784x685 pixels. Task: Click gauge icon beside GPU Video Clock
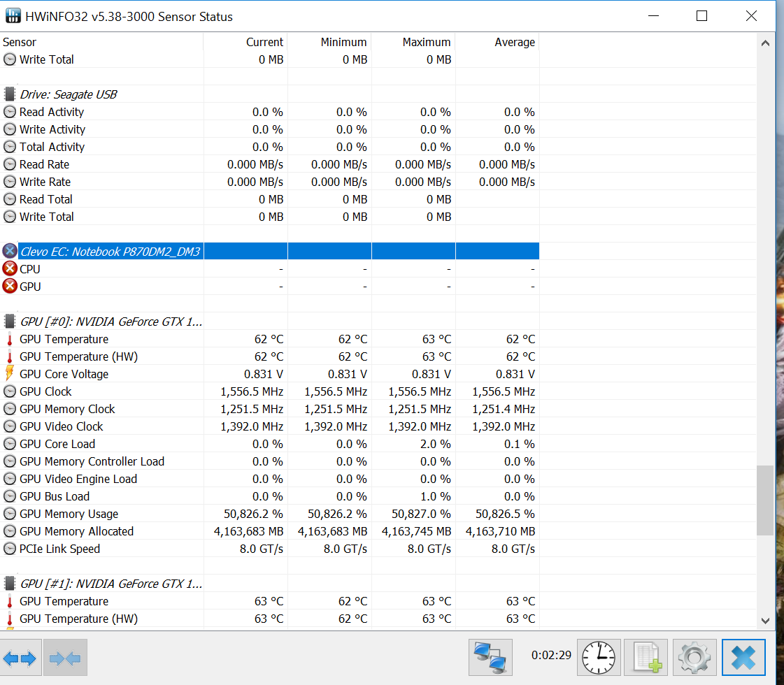coord(10,426)
